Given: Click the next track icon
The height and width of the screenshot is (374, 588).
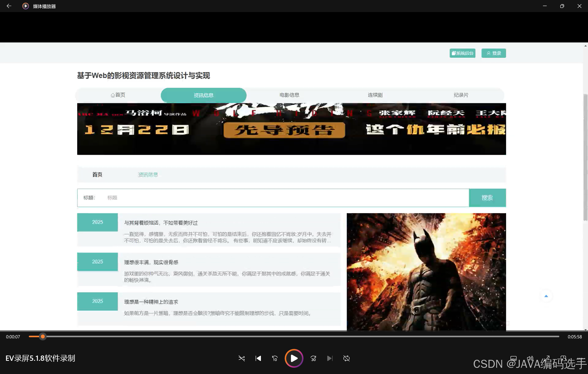Looking at the screenshot, I should tap(330, 358).
